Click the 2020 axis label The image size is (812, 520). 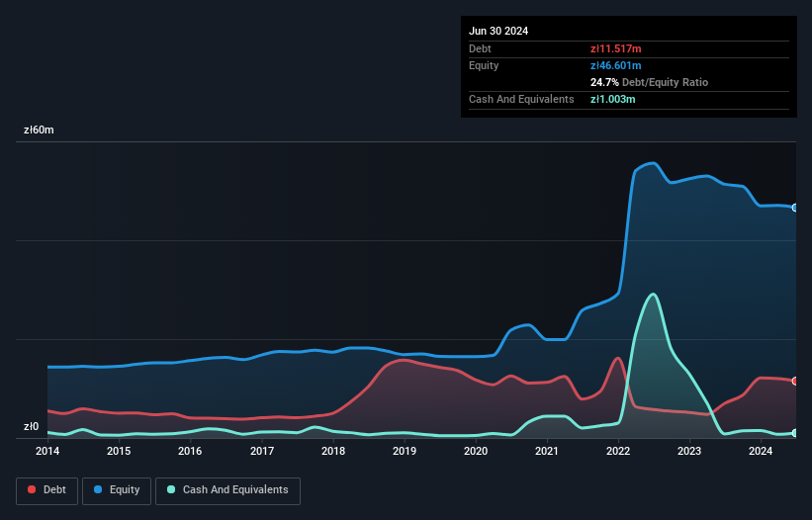(476, 451)
